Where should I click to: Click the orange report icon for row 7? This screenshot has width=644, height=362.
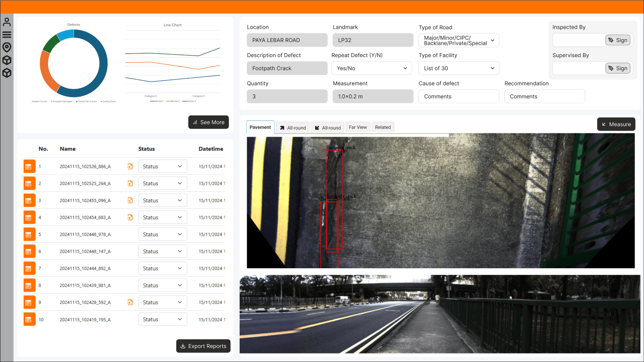30,268
